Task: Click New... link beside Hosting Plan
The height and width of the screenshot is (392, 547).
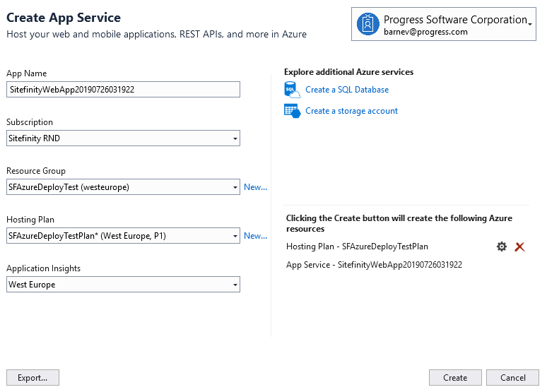Action: (x=255, y=236)
